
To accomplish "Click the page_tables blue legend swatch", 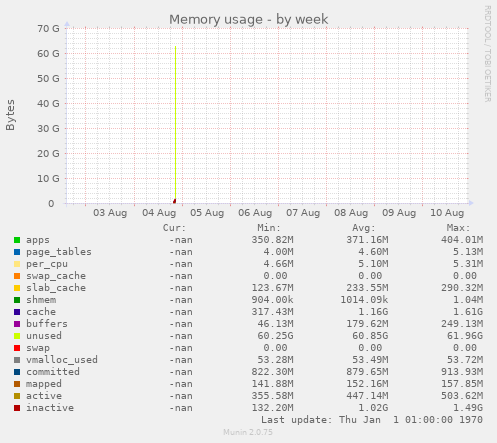I will point(17,252).
